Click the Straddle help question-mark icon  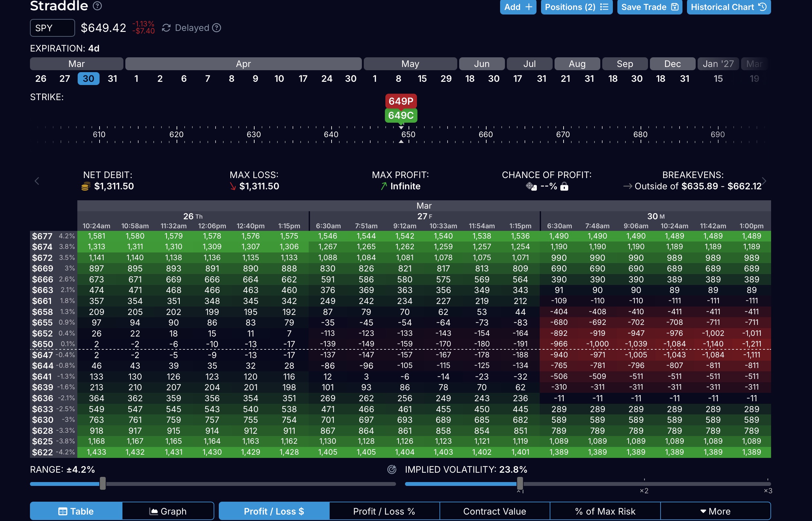click(97, 6)
